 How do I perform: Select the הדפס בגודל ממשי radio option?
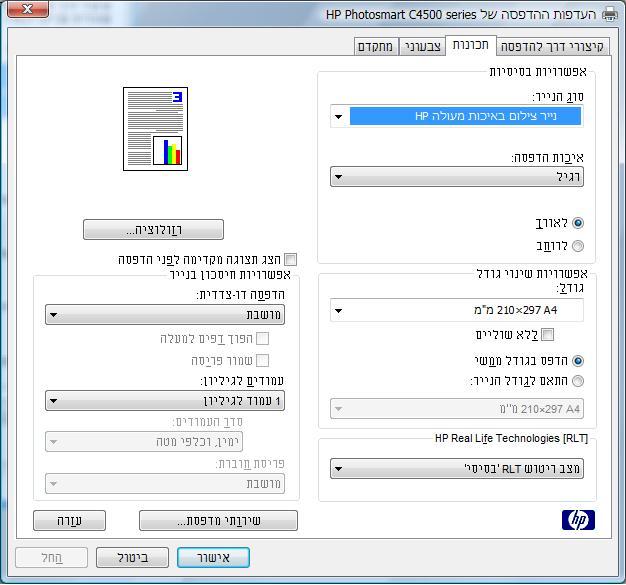[x=577, y=359]
